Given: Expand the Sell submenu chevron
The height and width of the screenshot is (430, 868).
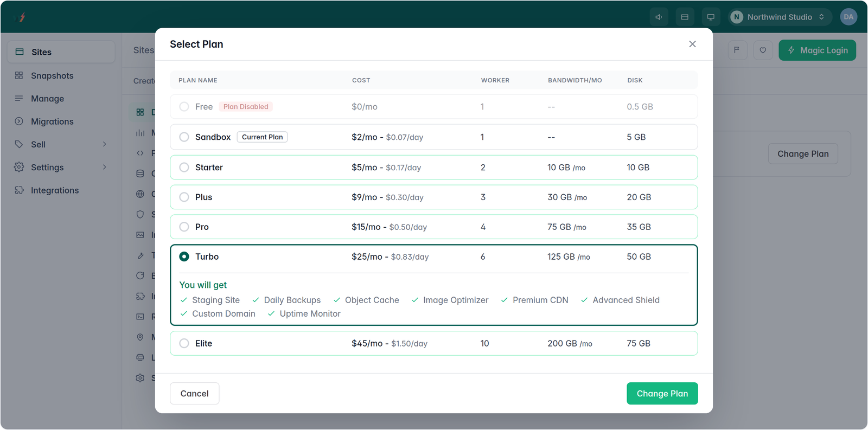Looking at the screenshot, I should (105, 144).
